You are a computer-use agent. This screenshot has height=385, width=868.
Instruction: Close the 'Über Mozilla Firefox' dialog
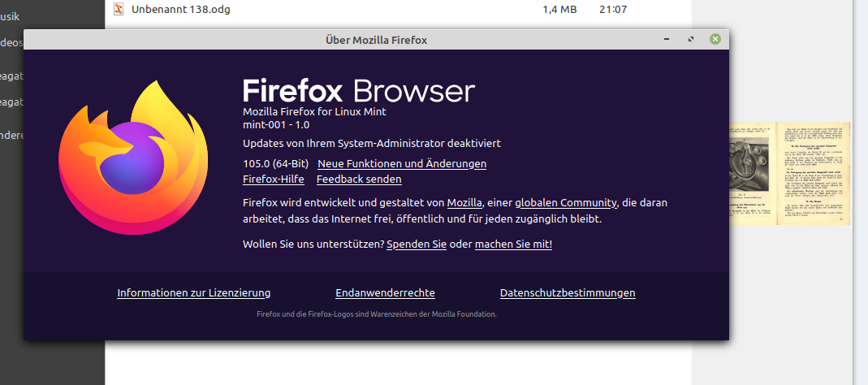tap(715, 39)
